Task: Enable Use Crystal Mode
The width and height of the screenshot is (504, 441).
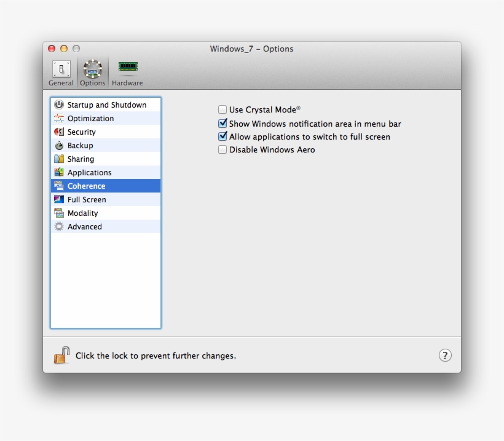Action: pyautogui.click(x=222, y=109)
